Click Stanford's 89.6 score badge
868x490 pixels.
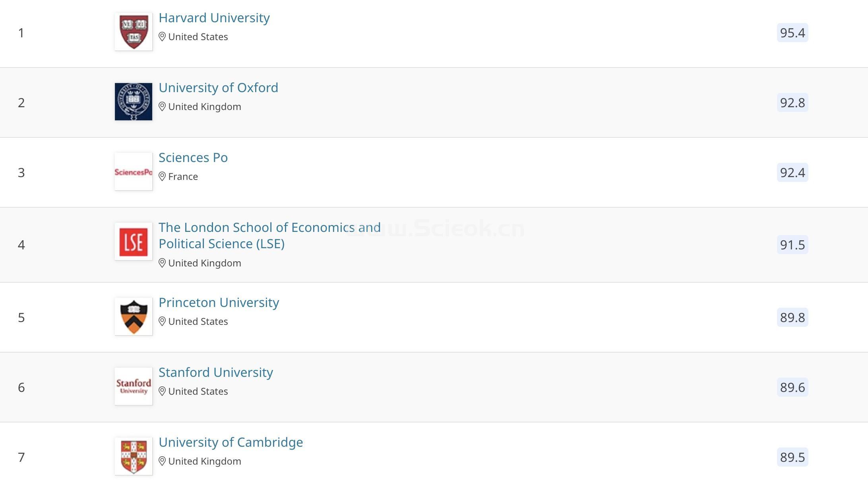(x=792, y=387)
